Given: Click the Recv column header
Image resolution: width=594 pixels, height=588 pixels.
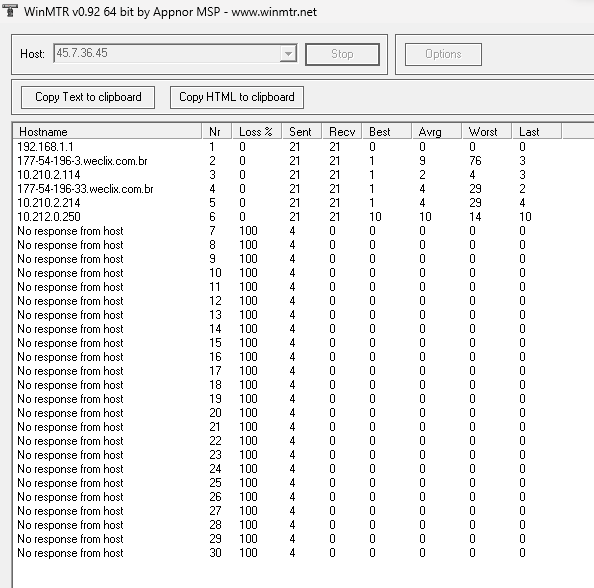Looking at the screenshot, I should tap(342, 132).
